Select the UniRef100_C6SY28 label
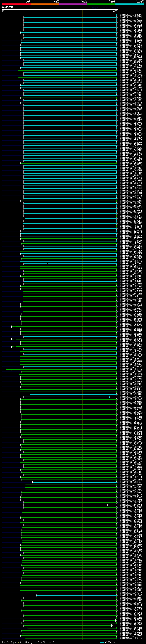 pyautogui.click(x=131, y=25)
